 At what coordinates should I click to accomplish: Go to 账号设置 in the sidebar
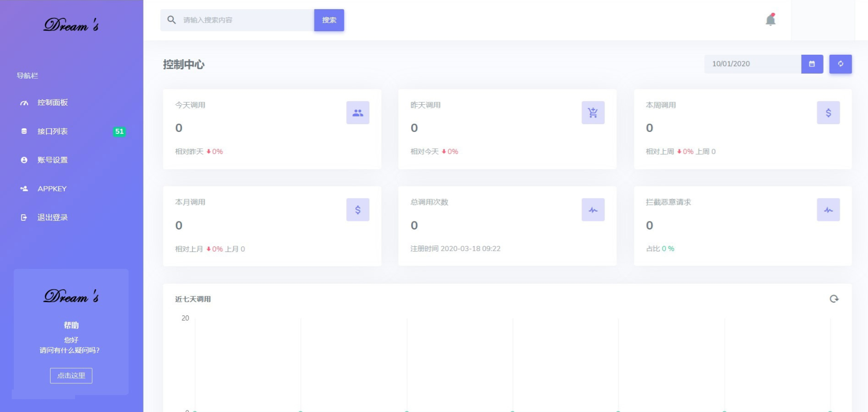click(53, 160)
